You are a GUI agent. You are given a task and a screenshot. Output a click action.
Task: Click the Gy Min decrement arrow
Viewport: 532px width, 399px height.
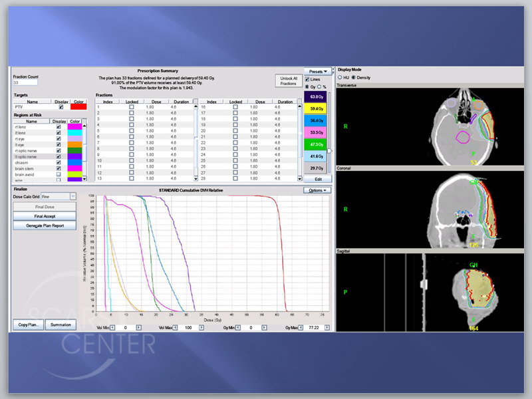(238, 327)
